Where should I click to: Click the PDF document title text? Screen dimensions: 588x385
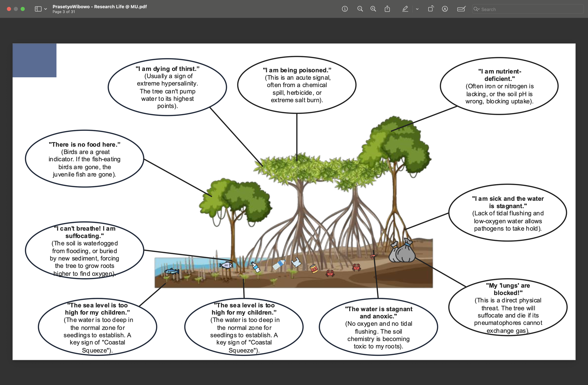[x=99, y=7]
